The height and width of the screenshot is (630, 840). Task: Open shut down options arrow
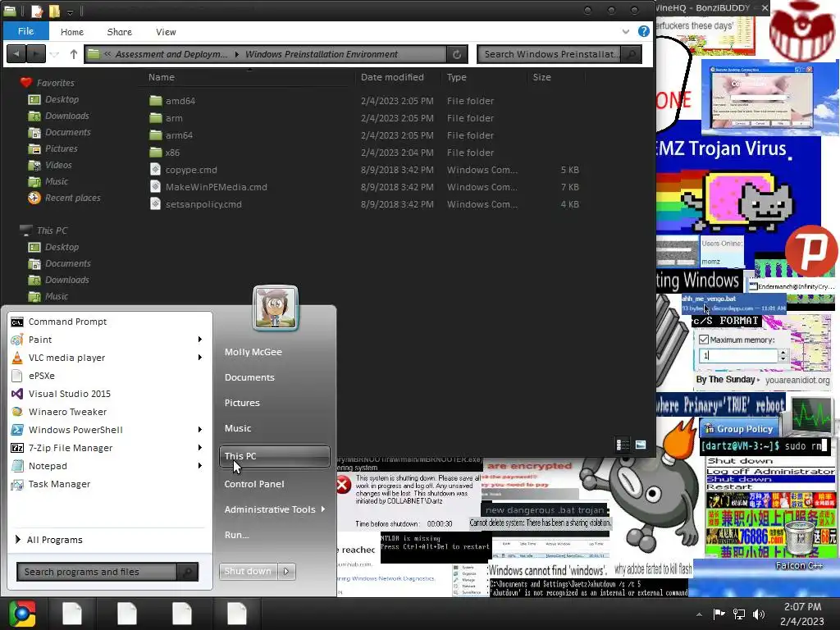[x=286, y=572]
